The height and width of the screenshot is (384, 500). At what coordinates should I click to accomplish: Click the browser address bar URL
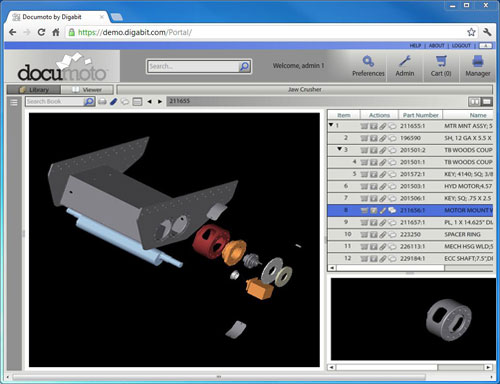point(135,32)
